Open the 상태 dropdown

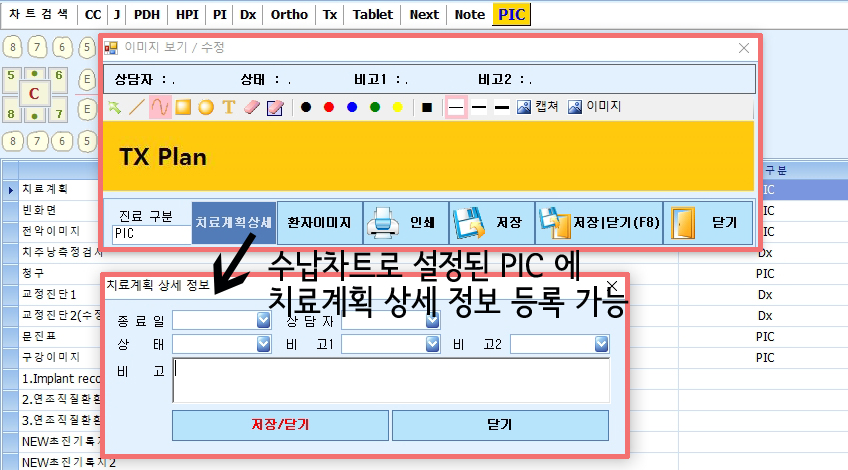(x=263, y=344)
